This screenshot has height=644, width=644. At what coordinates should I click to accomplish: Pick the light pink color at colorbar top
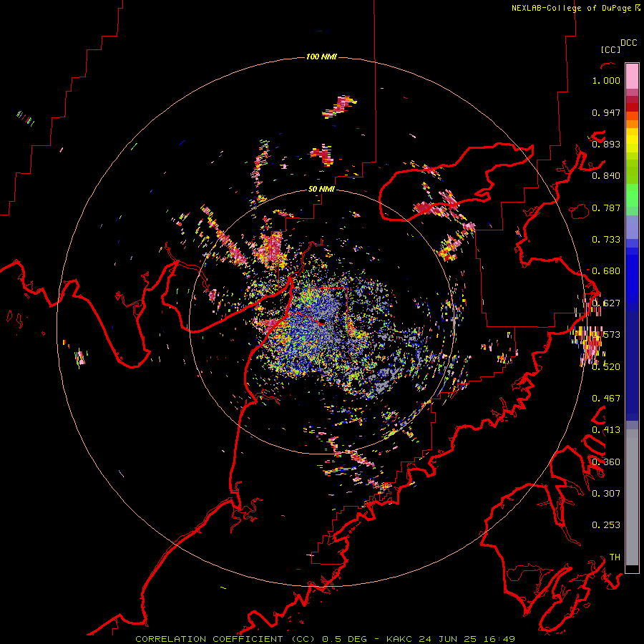(632, 77)
